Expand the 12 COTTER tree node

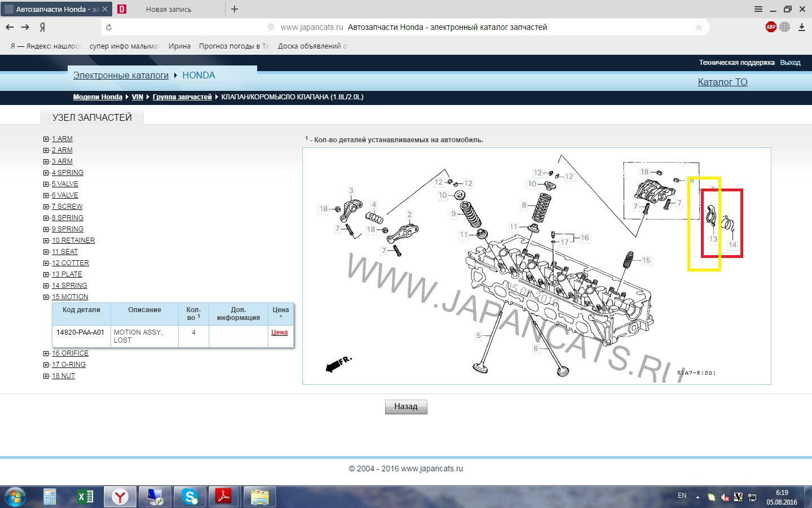(x=46, y=263)
